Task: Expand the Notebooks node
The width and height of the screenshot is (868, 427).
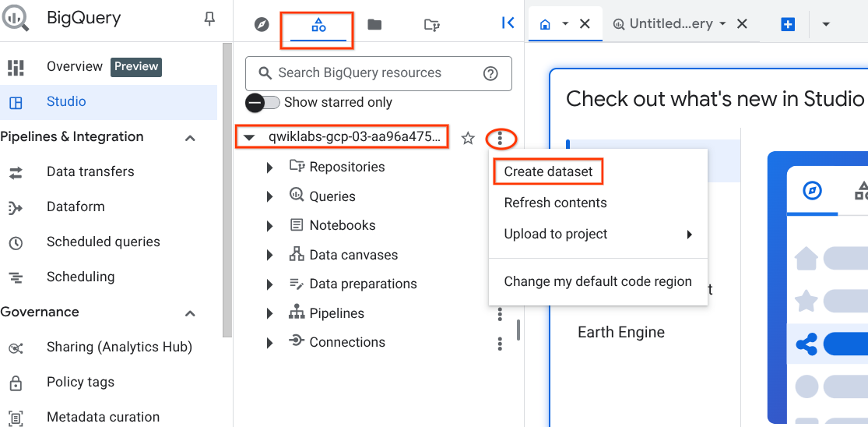Action: [269, 225]
